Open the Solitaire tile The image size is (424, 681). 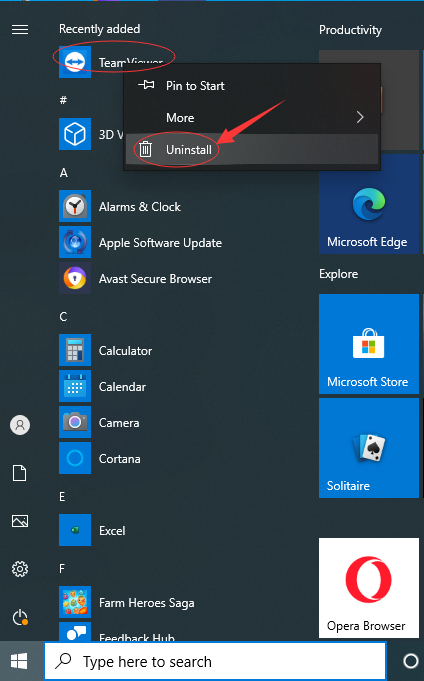(369, 448)
